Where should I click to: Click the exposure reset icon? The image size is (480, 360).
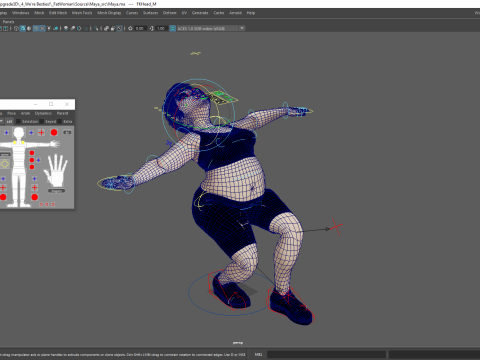tap(130, 28)
